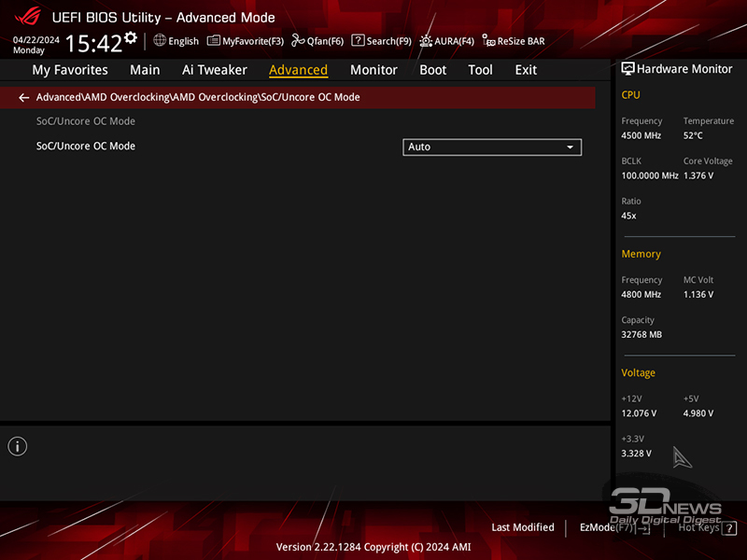
Task: Click Core Voltage value 1.376 V
Action: tap(698, 175)
